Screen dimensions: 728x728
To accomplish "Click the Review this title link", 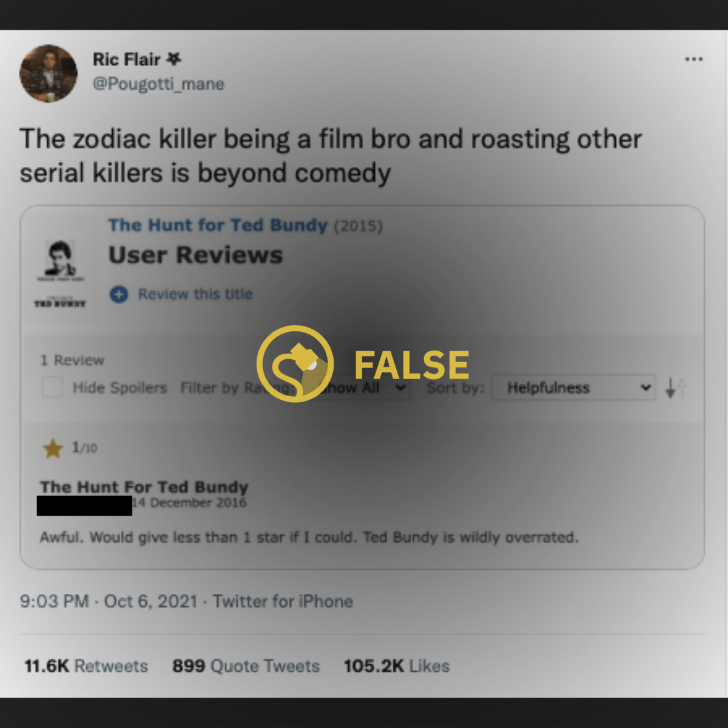I will tap(195, 294).
